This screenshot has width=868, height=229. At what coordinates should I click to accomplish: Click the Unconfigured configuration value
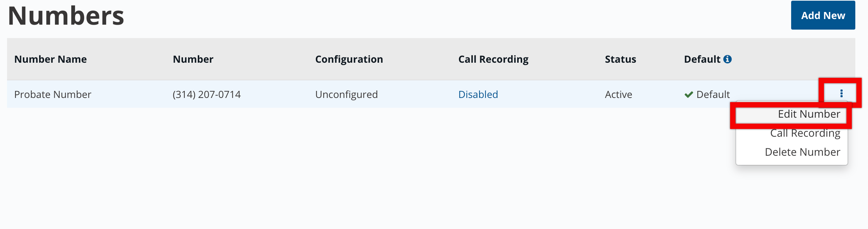pos(346,94)
